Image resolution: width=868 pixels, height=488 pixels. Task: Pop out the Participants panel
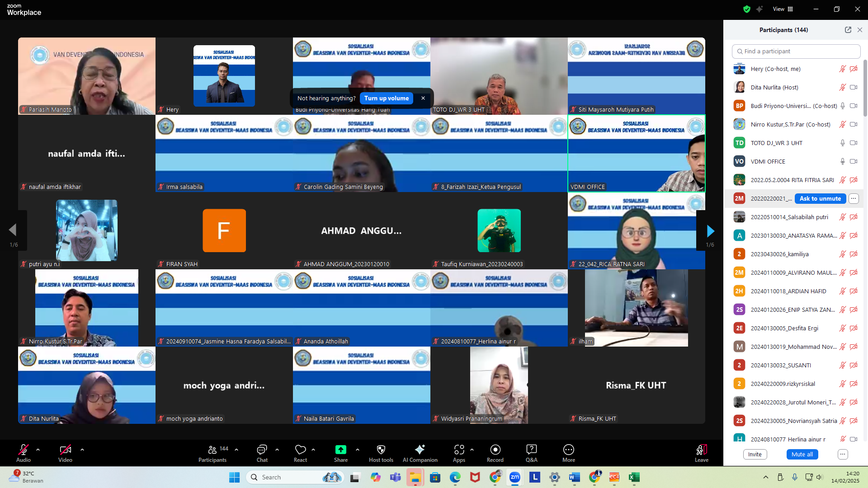tap(848, 30)
